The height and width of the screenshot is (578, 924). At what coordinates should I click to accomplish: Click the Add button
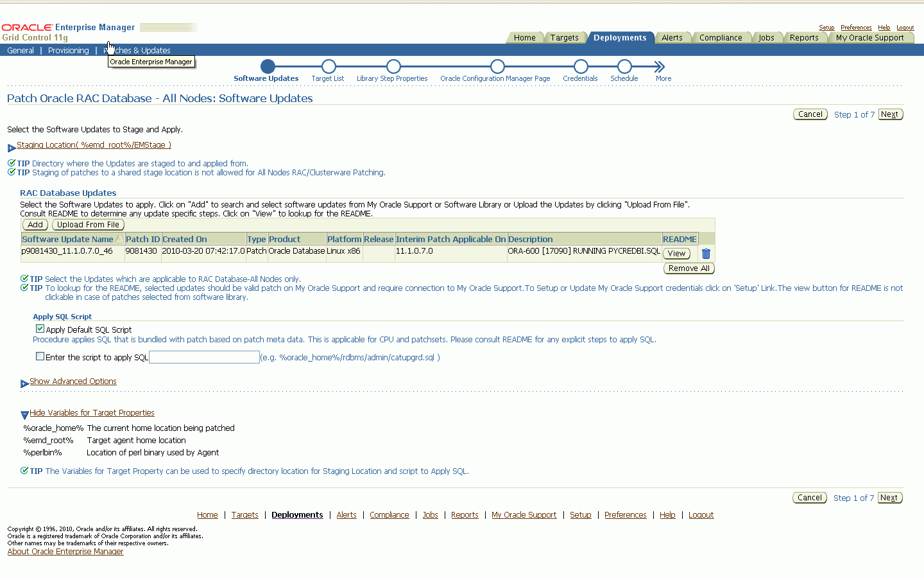coord(35,225)
